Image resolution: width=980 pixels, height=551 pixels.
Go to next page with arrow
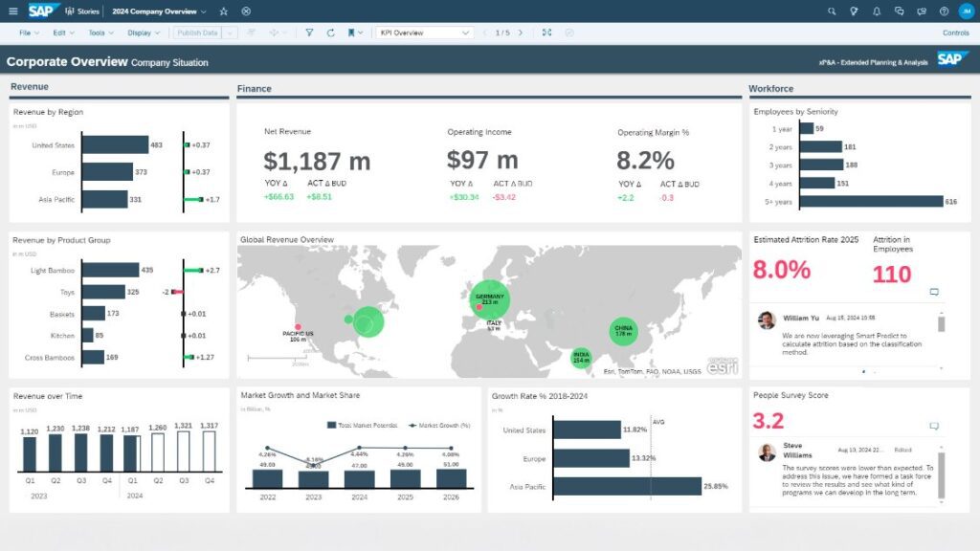[523, 33]
